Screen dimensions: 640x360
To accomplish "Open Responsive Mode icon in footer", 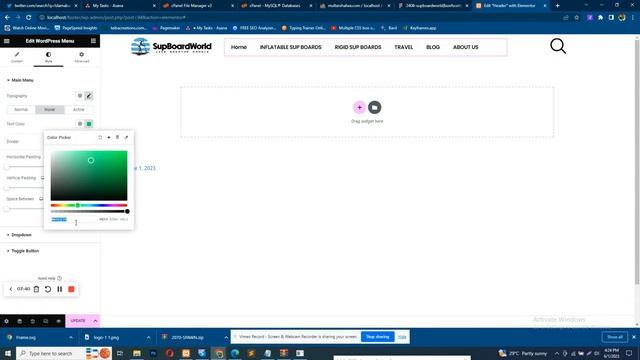I will coord(45,321).
